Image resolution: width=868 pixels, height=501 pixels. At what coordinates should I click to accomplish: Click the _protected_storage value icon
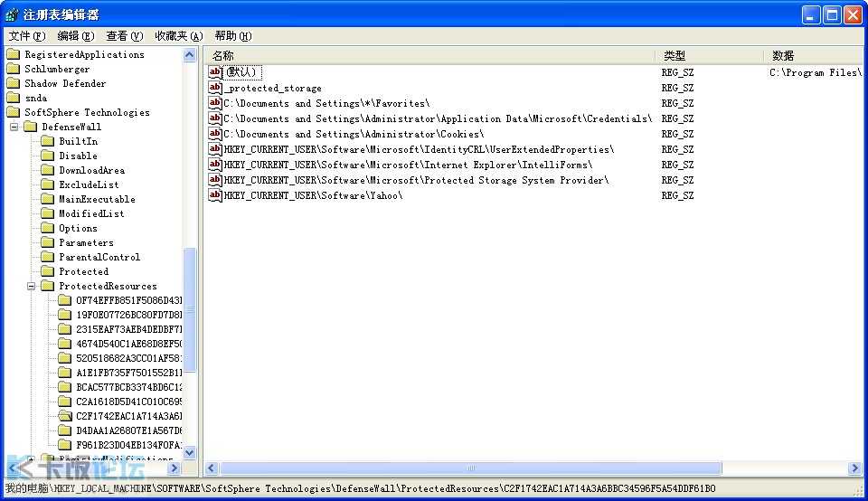(x=215, y=88)
